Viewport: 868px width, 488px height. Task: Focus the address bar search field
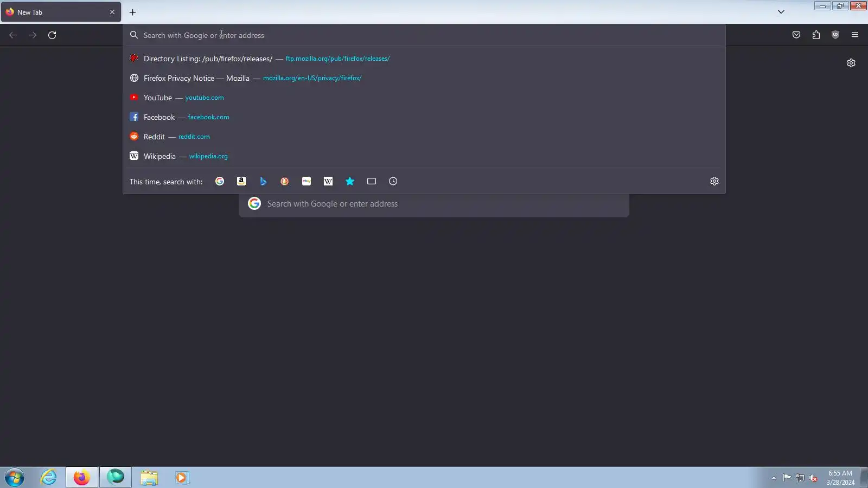(424, 35)
